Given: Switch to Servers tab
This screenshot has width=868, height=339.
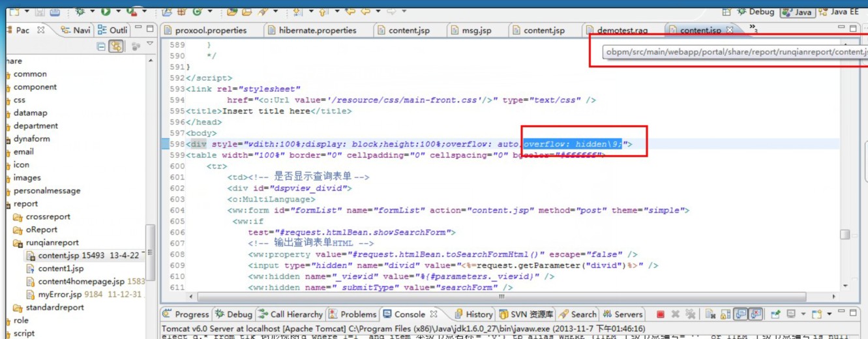Looking at the screenshot, I should tap(622, 314).
